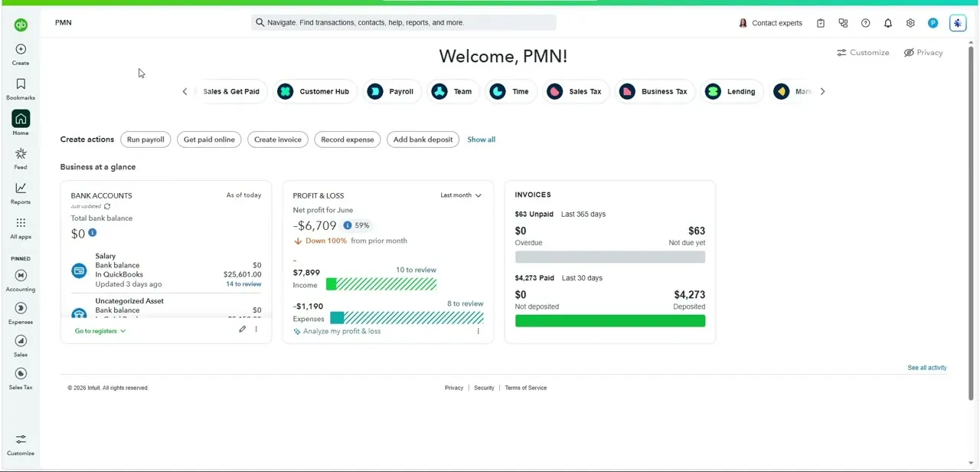The width and height of the screenshot is (980, 472).
Task: Expand the Go to registers dropdown
Action: [100, 331]
